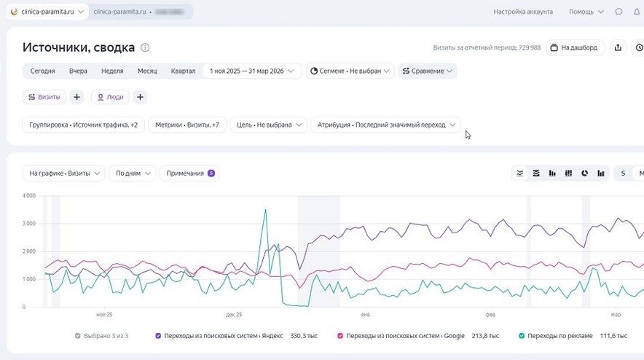
Task: Open the notifications bell icon
Action: click(637, 12)
